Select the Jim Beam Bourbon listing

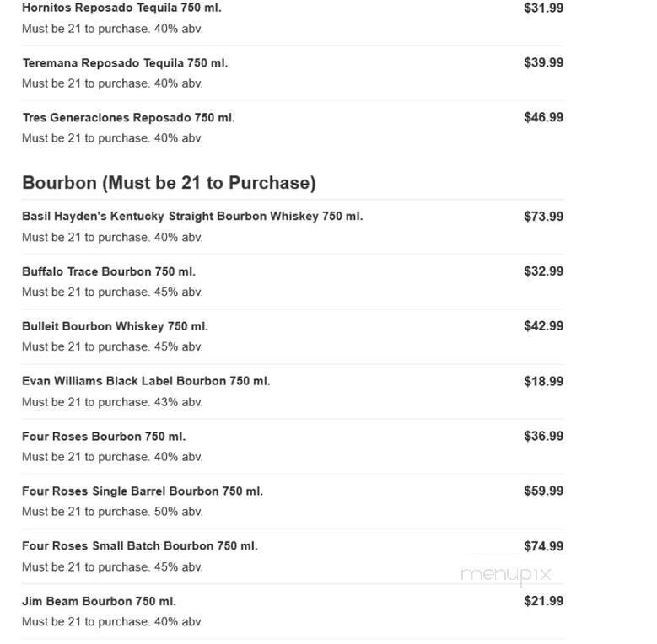[x=99, y=602]
